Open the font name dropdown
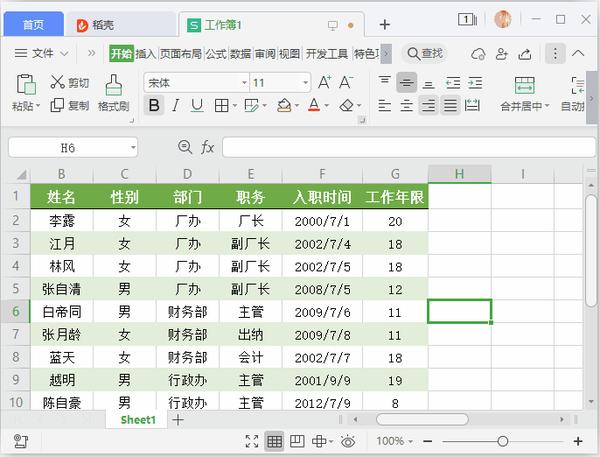Image resolution: width=600 pixels, height=457 pixels. point(244,83)
